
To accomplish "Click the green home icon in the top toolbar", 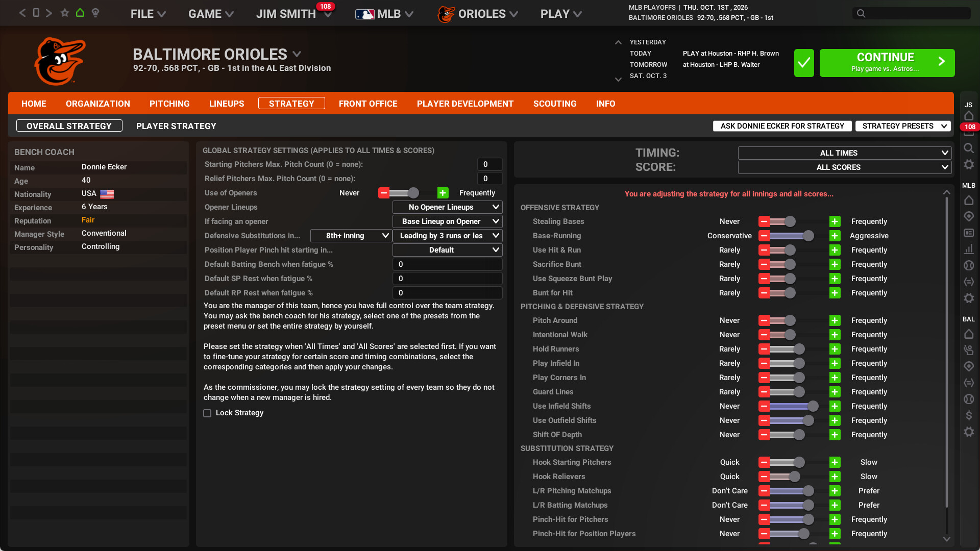I will [80, 13].
